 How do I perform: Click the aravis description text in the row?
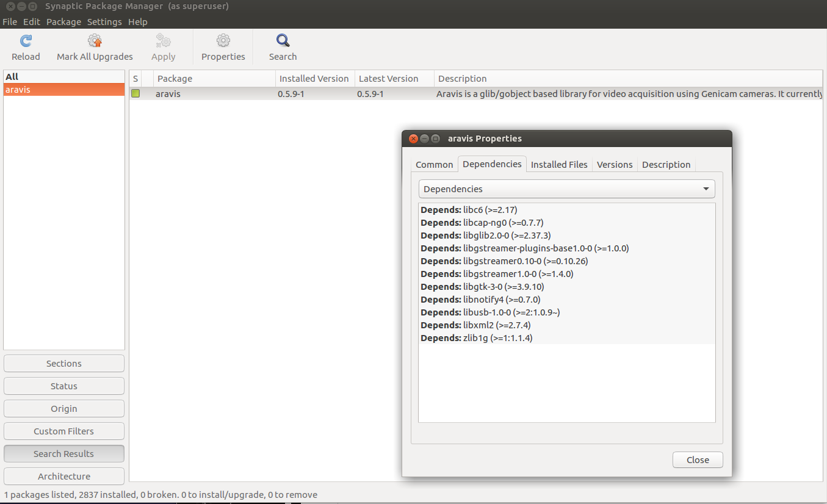pyautogui.click(x=629, y=94)
